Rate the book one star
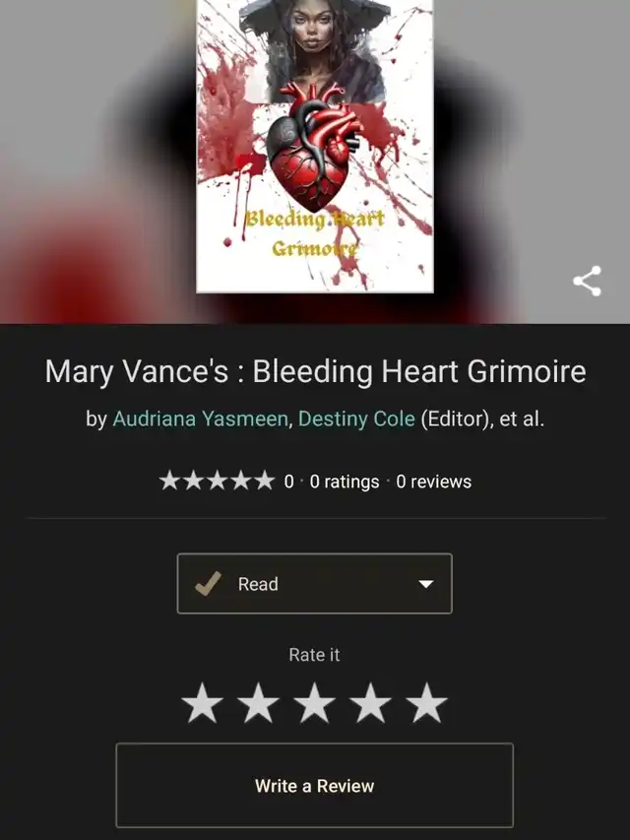The height and width of the screenshot is (840, 630). coord(202,702)
